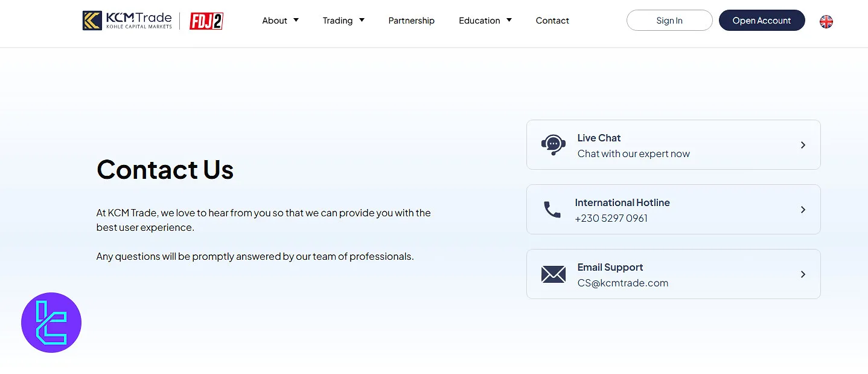This screenshot has height=374, width=868.
Task: Click the International Hotline chevron arrow
Action: click(x=803, y=210)
